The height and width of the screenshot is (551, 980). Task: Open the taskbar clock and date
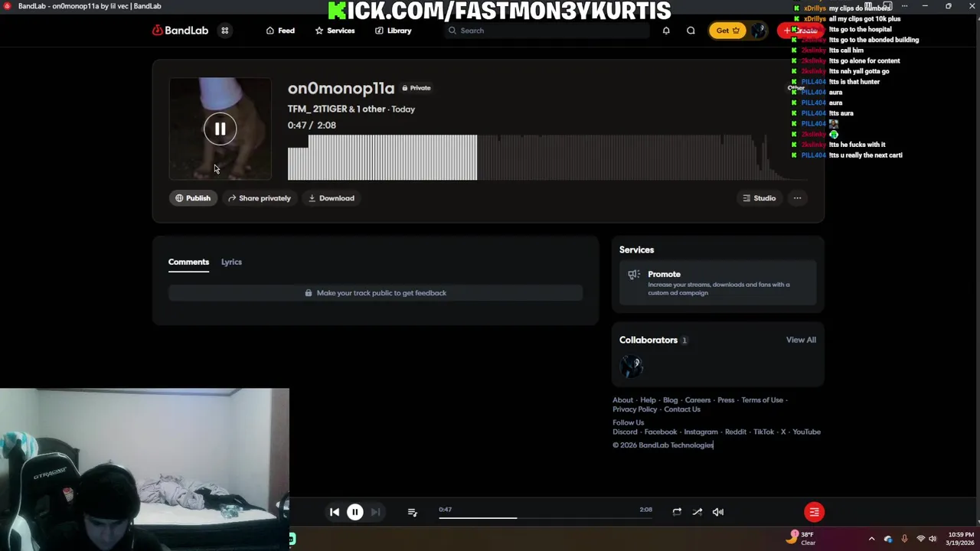click(x=961, y=539)
